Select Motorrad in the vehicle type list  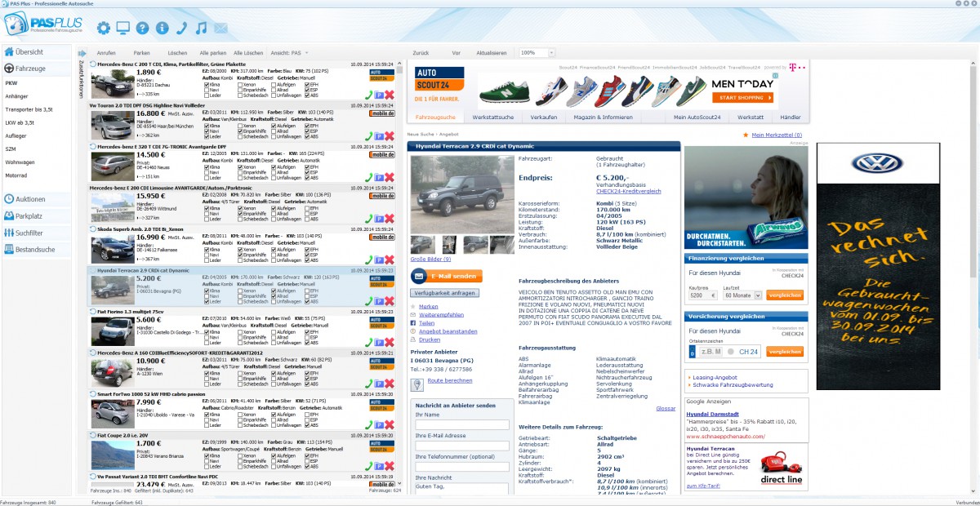[x=17, y=175]
